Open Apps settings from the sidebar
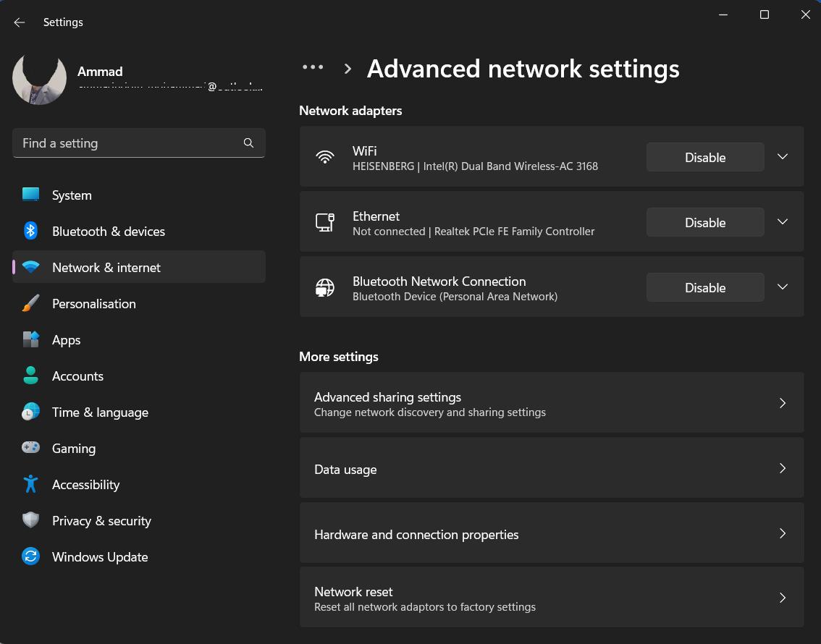821x644 pixels. click(x=66, y=339)
